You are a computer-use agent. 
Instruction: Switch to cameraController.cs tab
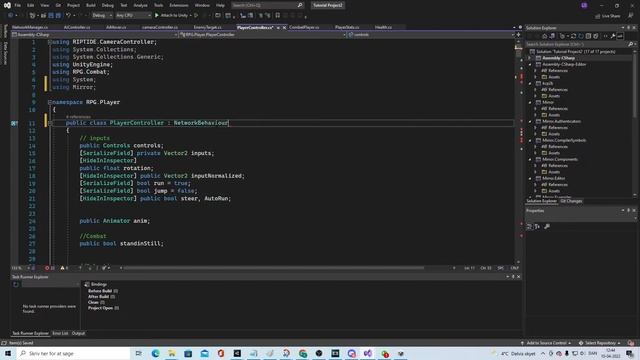tap(160, 27)
